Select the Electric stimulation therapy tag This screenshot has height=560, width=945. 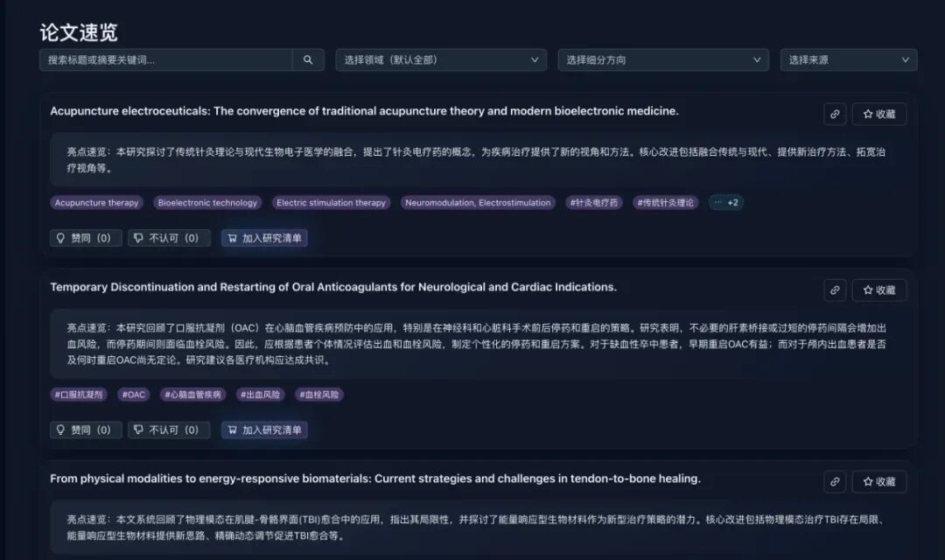(331, 202)
